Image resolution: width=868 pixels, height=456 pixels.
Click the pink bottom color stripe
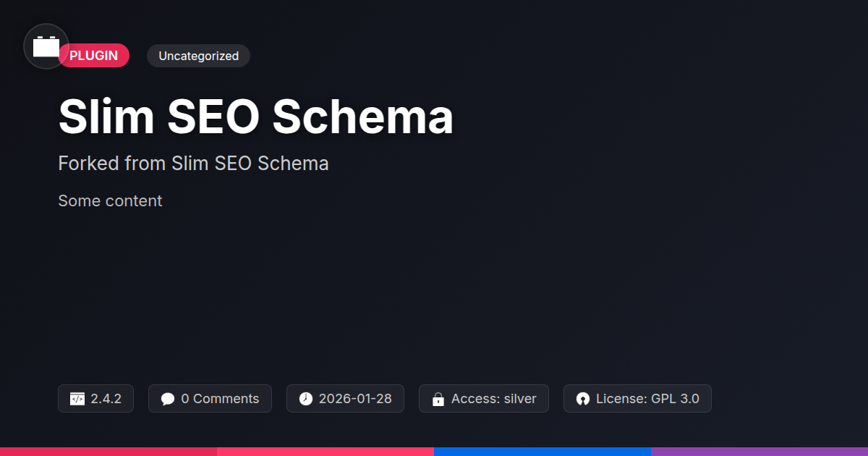tap(325, 451)
